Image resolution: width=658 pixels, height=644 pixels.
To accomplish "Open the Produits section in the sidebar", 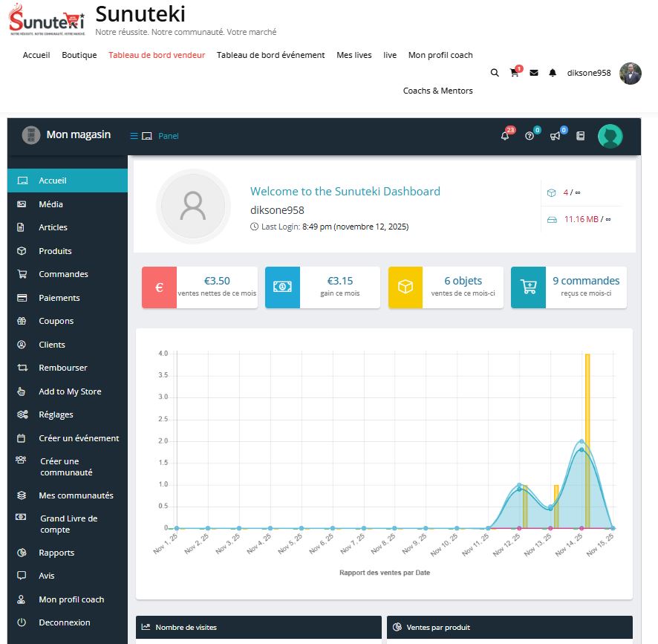I will pos(56,251).
